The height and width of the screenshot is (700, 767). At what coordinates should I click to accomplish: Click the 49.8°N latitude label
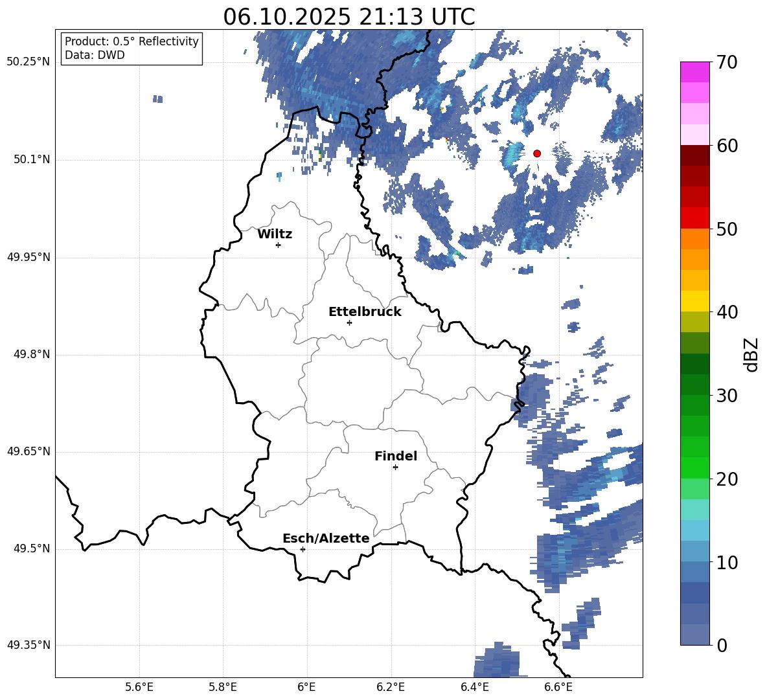[x=32, y=354]
